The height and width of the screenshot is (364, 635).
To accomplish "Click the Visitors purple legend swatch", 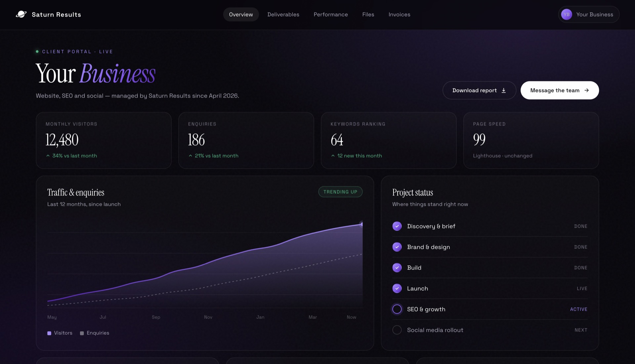I will (x=49, y=333).
